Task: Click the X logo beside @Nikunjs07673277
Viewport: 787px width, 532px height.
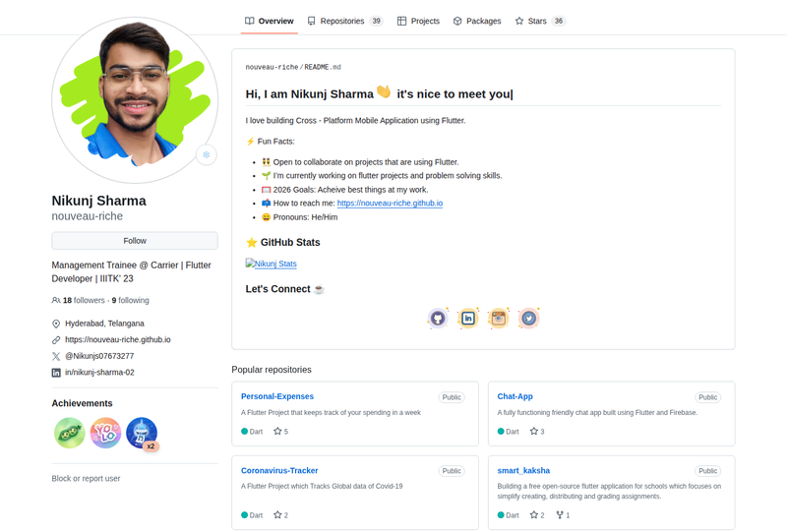Action: click(x=56, y=356)
